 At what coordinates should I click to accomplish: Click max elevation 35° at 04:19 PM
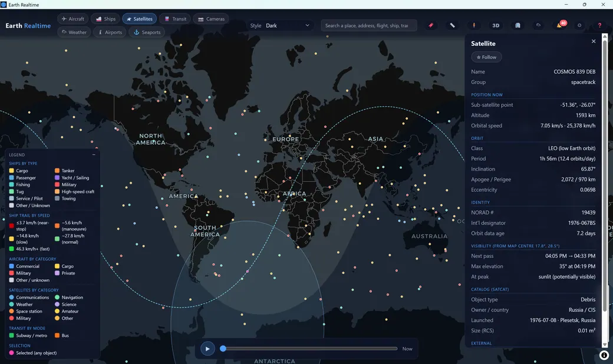tap(577, 266)
